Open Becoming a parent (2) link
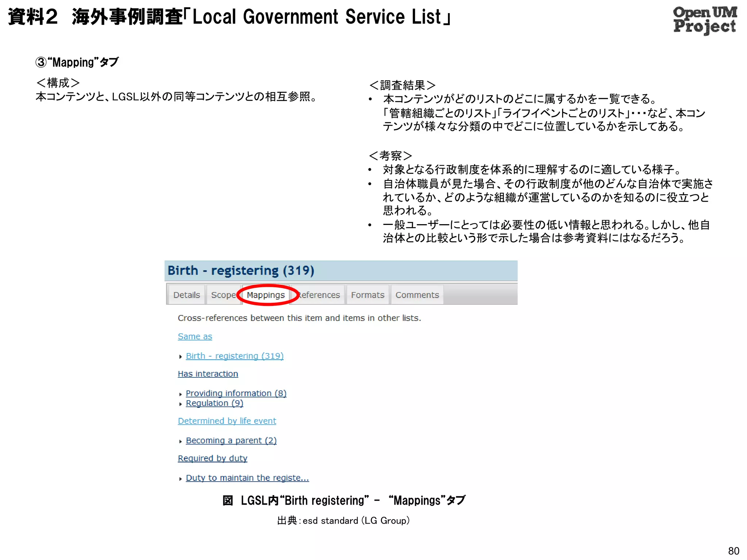 click(x=231, y=440)
